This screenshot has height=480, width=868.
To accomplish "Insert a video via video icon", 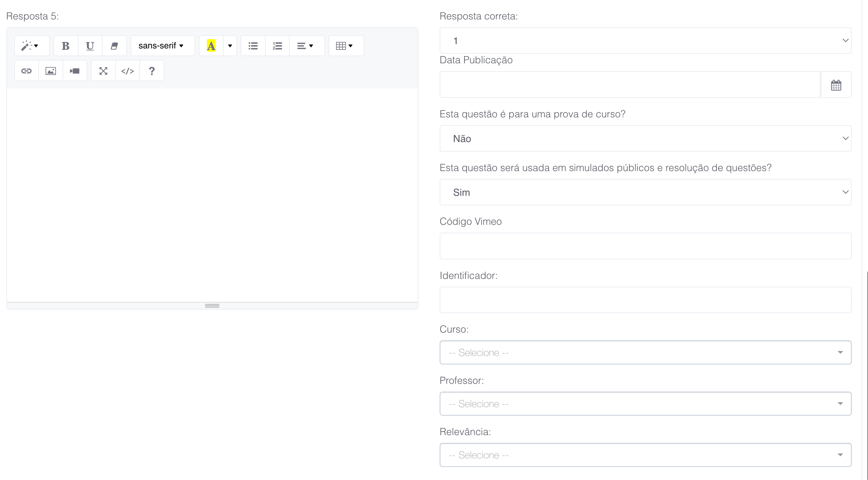I will point(75,71).
